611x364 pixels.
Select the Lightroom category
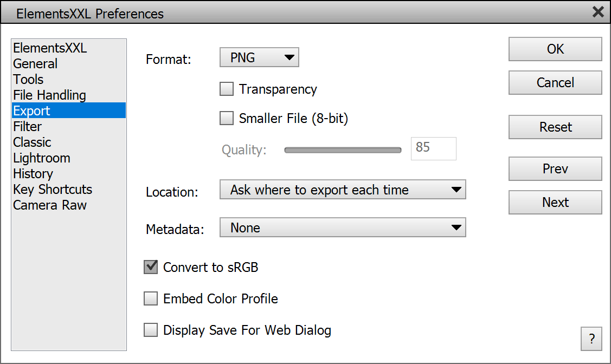click(x=42, y=158)
